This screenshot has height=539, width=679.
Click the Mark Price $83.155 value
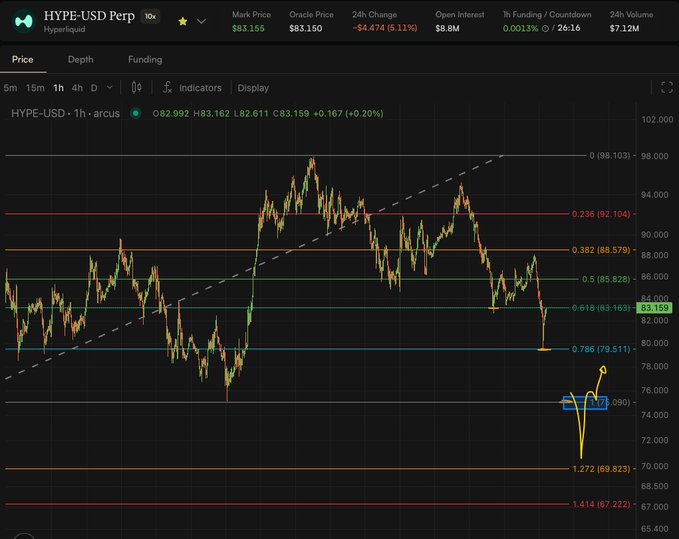click(248, 28)
